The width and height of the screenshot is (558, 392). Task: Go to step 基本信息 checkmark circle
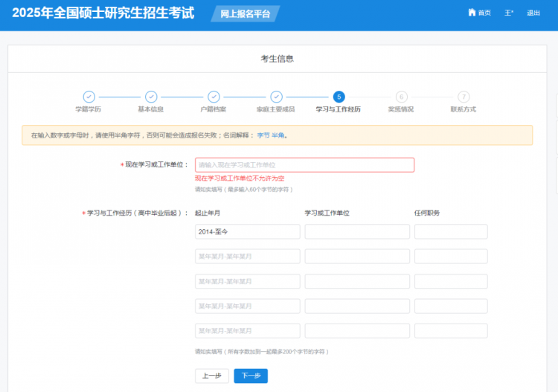pos(151,97)
